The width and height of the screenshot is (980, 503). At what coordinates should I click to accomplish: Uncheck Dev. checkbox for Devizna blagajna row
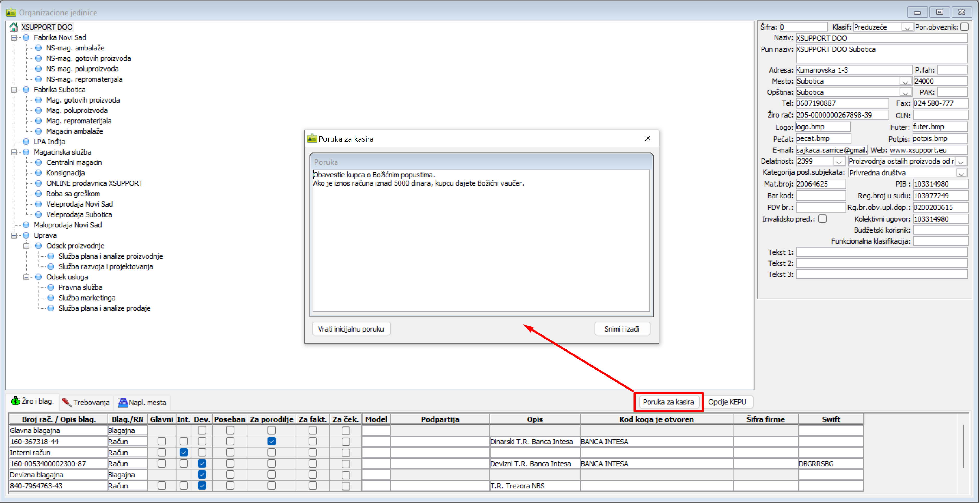[202, 474]
